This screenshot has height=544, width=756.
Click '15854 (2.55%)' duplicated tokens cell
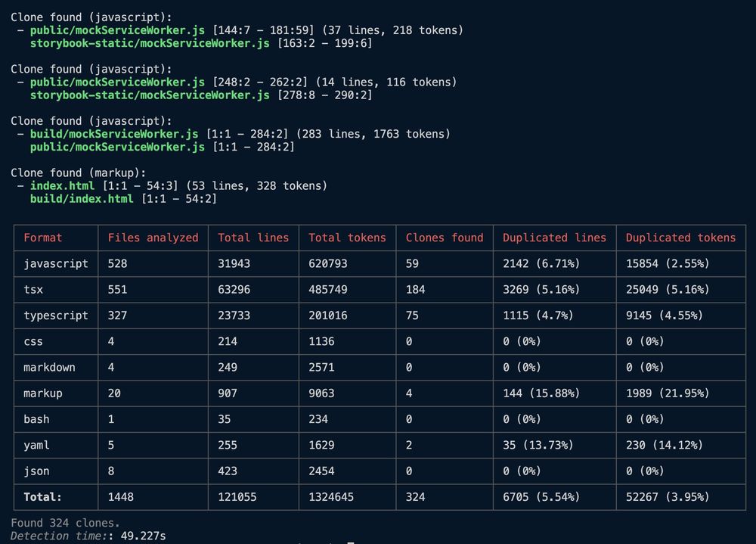[668, 263]
